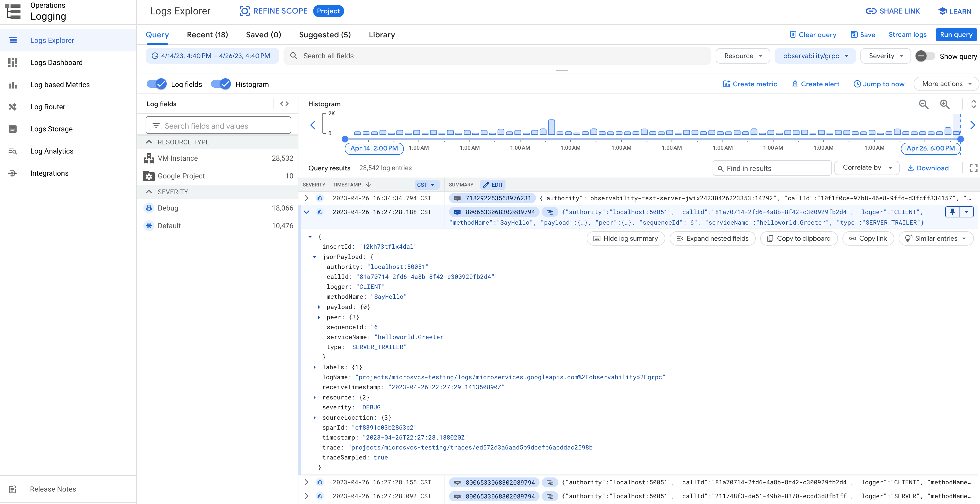The image size is (980, 504).
Task: Click trace icon in expanded 16:27:28.188 entry
Action: pos(550,212)
